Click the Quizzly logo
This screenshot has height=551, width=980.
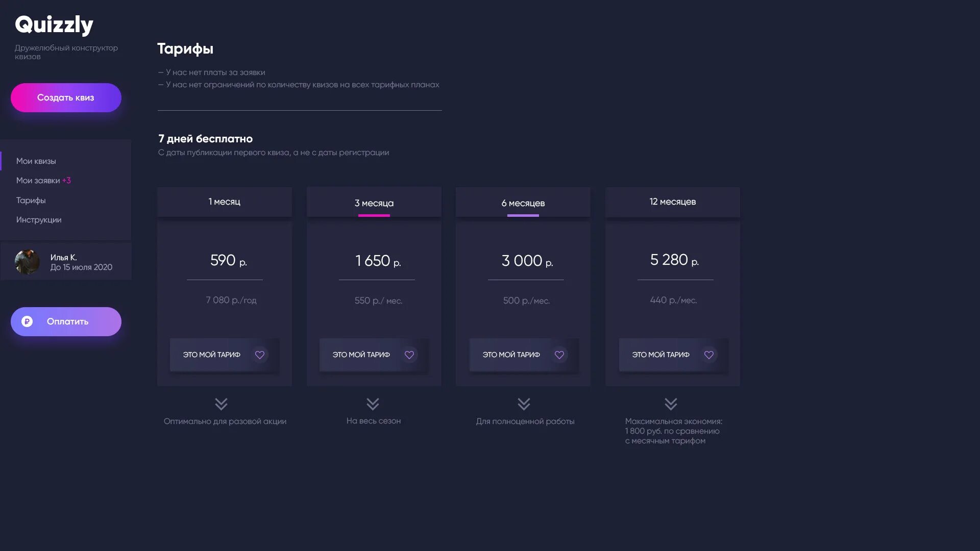coord(54,24)
